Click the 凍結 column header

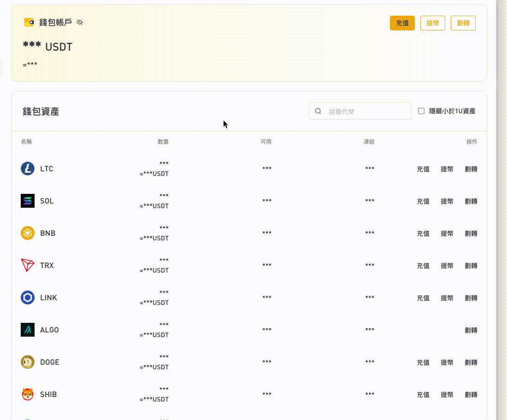369,141
